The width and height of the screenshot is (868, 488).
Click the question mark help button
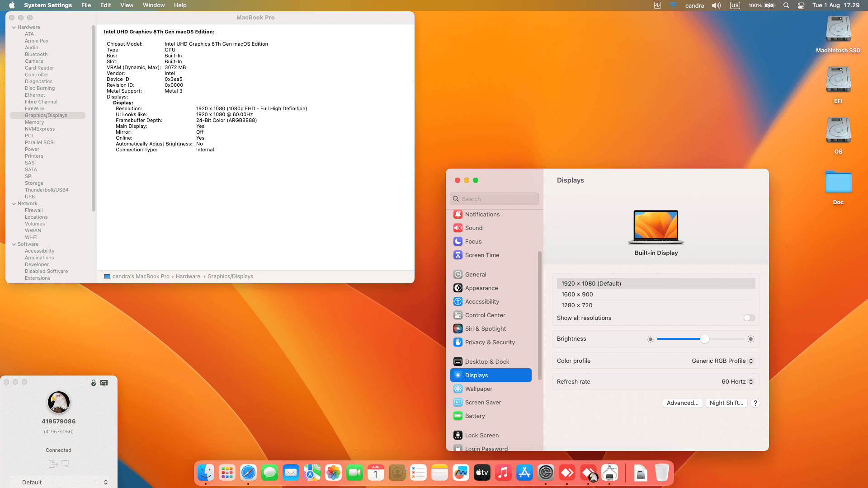(x=755, y=403)
